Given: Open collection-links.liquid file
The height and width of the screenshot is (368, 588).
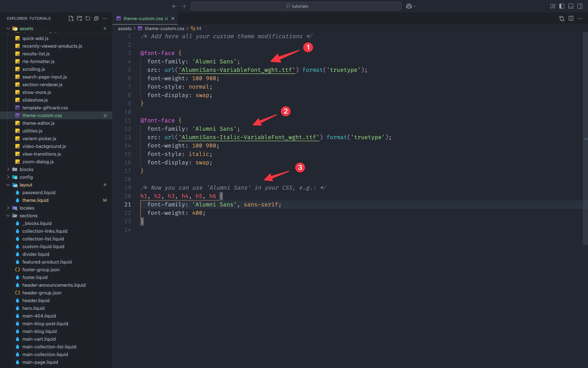Looking at the screenshot, I should pyautogui.click(x=45, y=231).
